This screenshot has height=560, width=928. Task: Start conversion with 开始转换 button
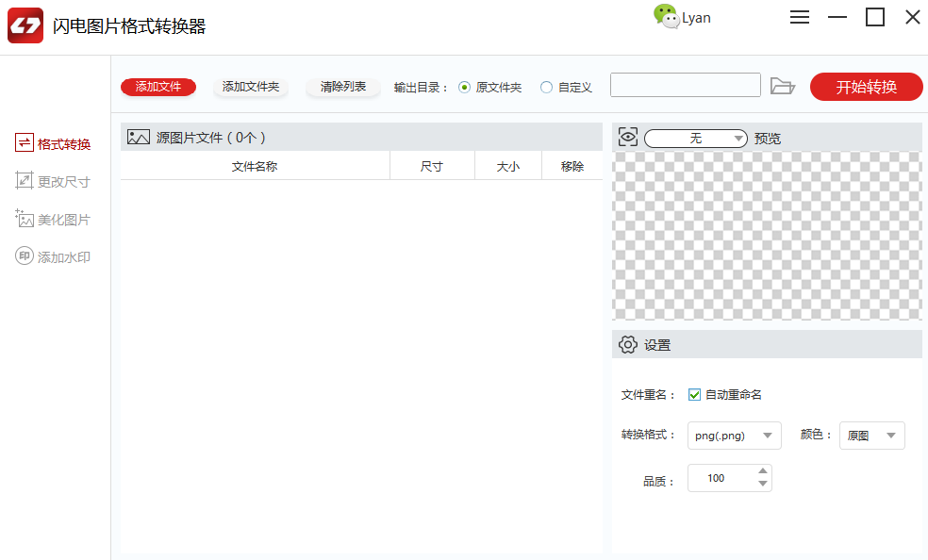click(x=867, y=87)
